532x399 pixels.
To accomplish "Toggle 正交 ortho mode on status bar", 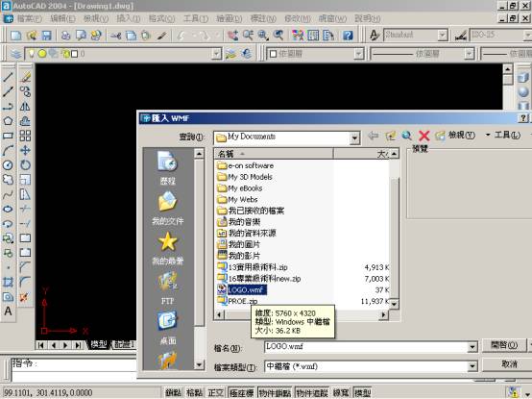I will pyautogui.click(x=216, y=393).
